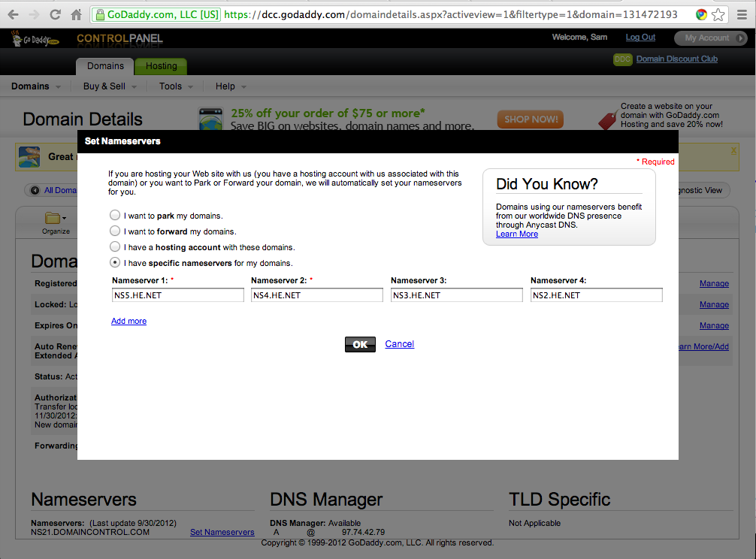
Task: Click the 'Did You Know?' heading
Action: [x=547, y=184]
